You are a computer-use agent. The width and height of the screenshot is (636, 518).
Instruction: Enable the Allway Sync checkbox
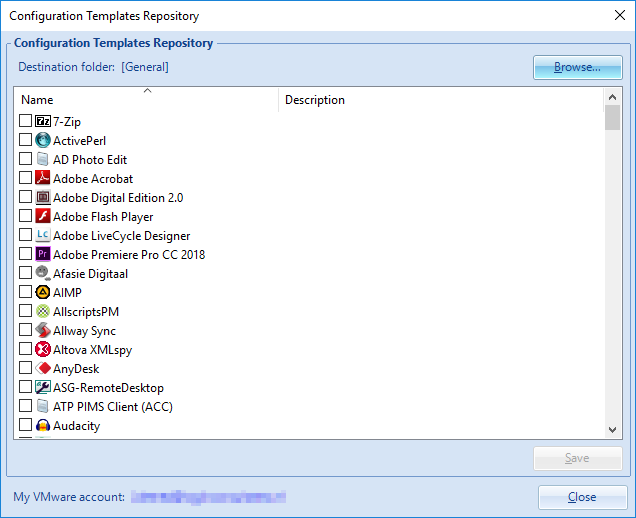click(x=26, y=331)
